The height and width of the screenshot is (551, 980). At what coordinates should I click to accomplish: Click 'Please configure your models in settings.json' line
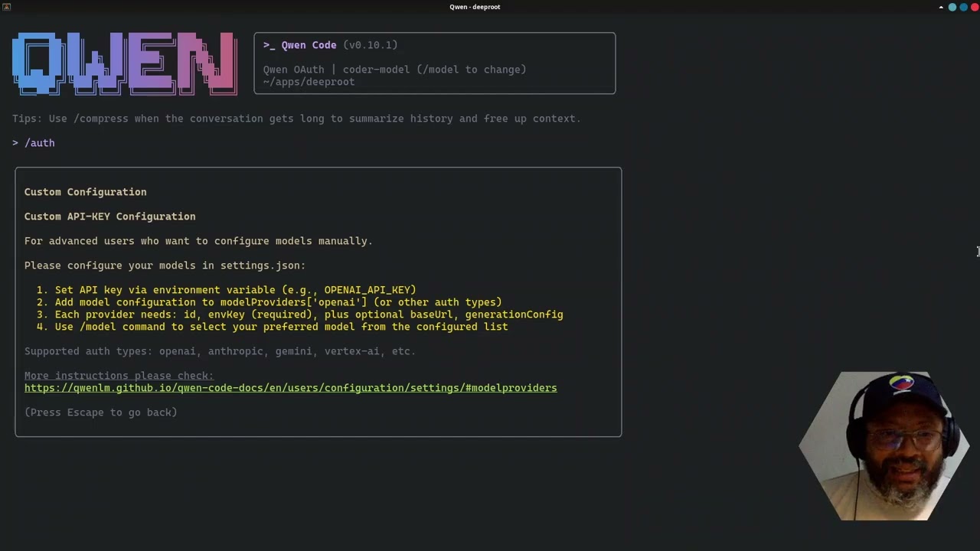tap(165, 266)
